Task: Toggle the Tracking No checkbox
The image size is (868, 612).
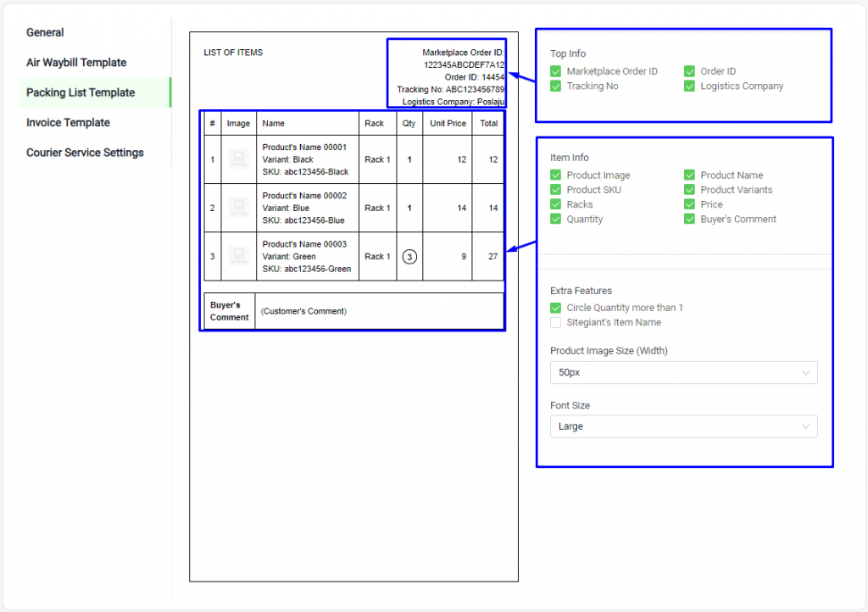Action: 556,86
